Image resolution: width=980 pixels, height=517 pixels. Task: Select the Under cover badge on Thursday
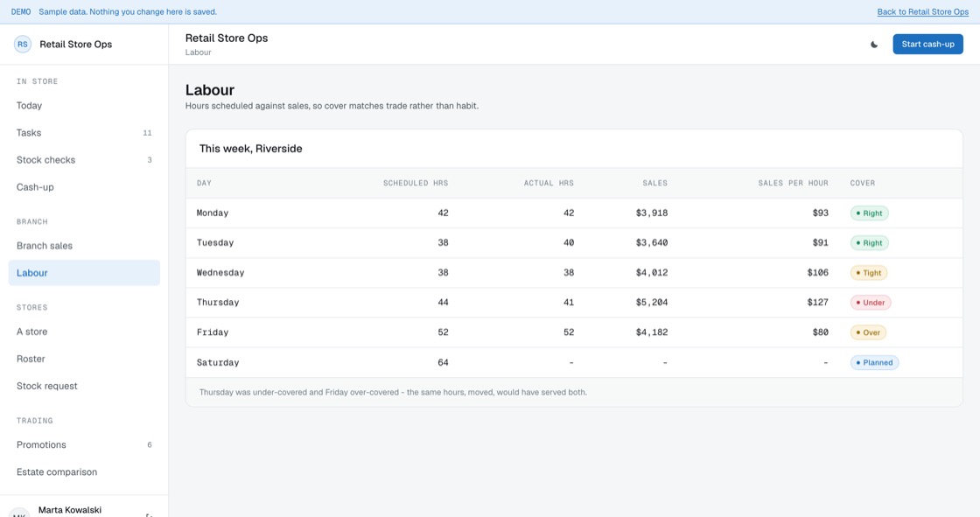click(x=870, y=303)
